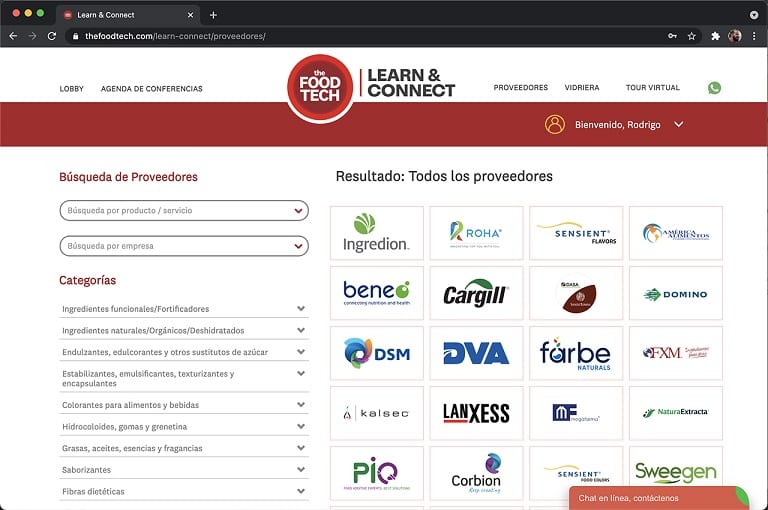
Task: Open the Sensient Flavors supplier logo
Action: tap(576, 233)
